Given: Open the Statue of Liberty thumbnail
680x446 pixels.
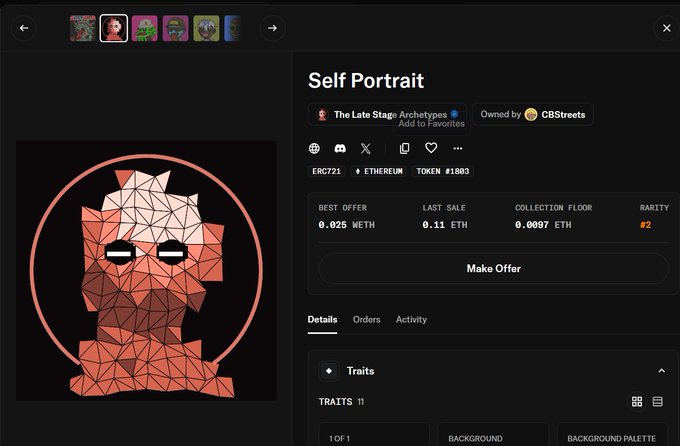Looking at the screenshot, I should 83,28.
